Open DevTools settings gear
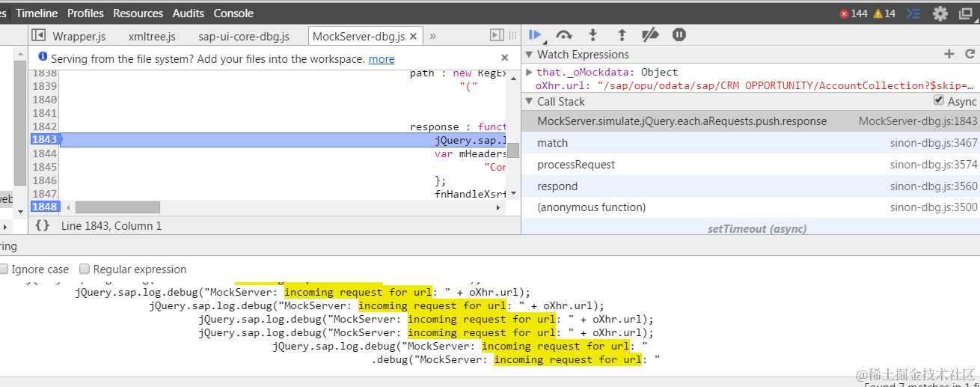The height and width of the screenshot is (387, 980). pos(940,13)
